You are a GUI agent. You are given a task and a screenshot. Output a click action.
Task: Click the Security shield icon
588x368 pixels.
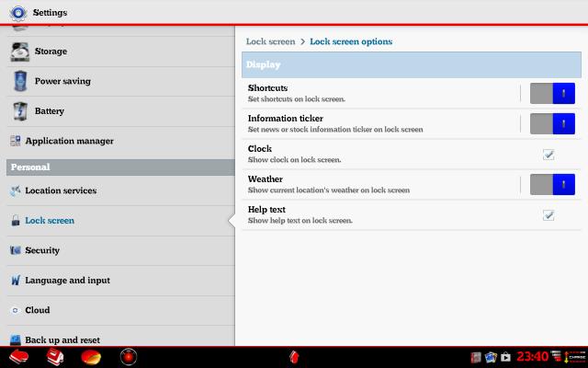pyautogui.click(x=15, y=250)
